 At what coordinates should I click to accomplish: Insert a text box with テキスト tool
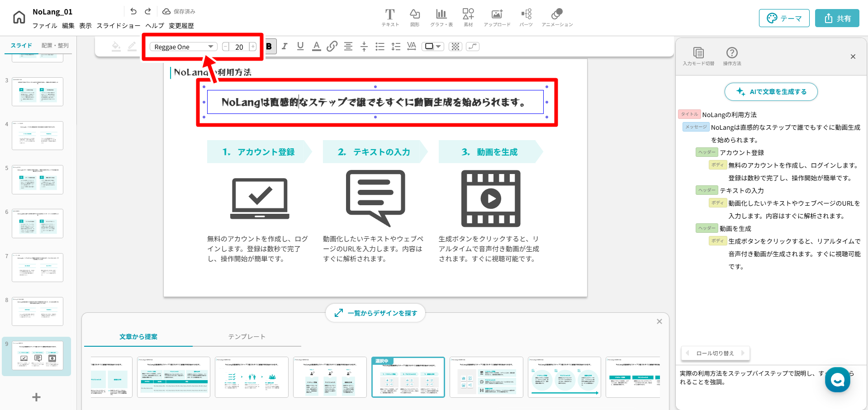[390, 18]
